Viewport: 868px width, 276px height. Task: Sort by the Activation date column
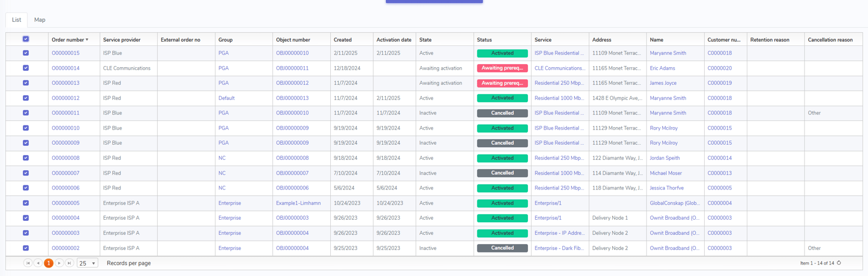tap(394, 40)
